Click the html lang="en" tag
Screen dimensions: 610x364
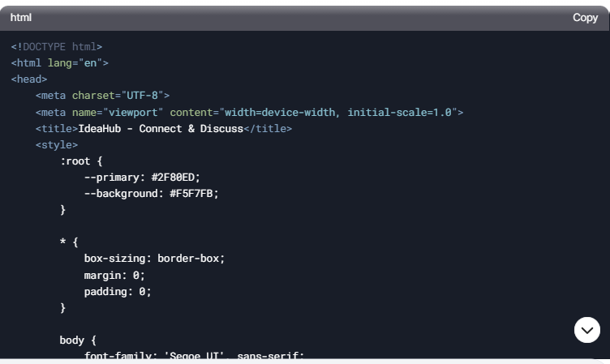pos(59,63)
